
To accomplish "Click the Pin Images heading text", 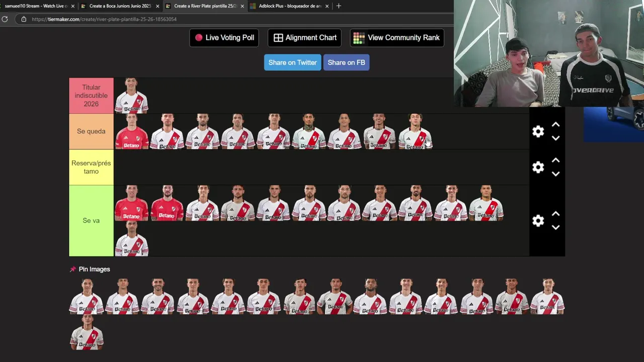I will 94,269.
